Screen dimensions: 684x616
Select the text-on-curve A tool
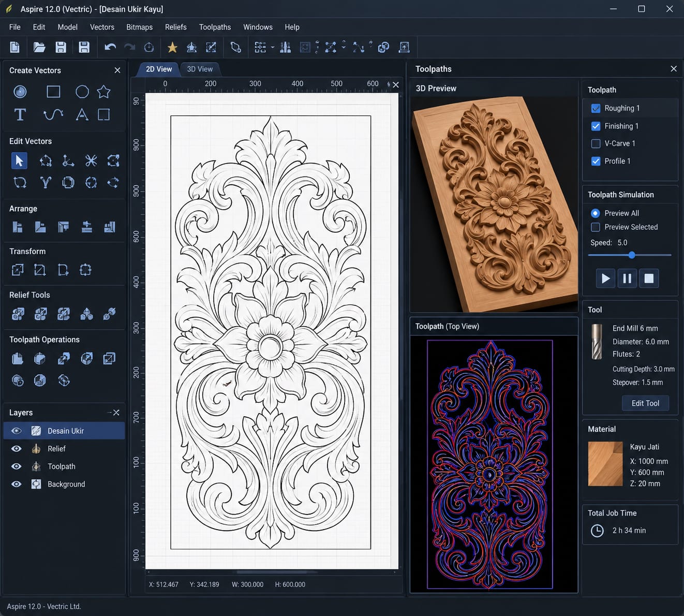tap(82, 114)
